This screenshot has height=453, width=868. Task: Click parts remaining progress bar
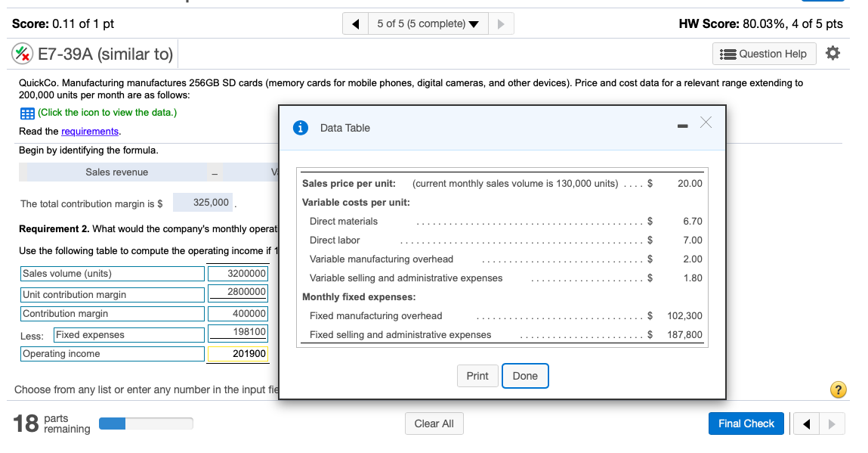click(146, 424)
